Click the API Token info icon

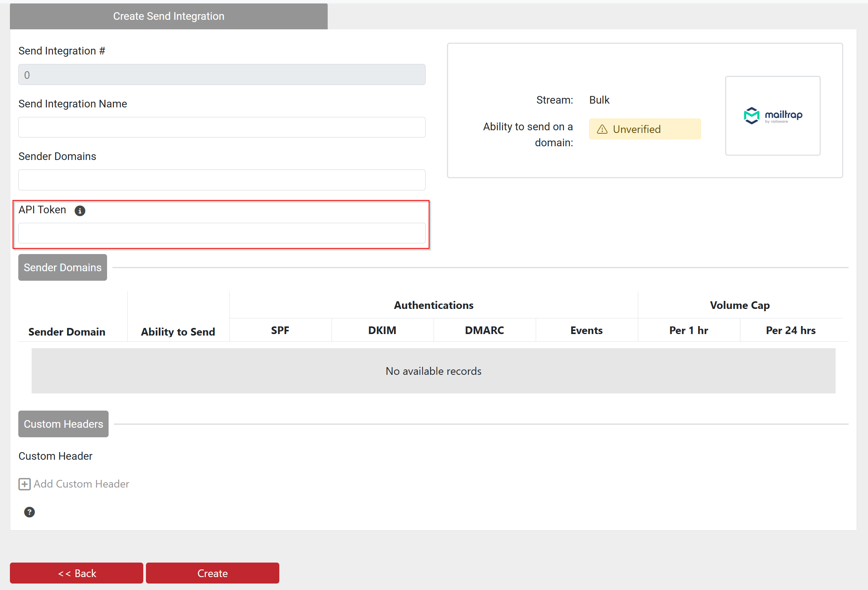[80, 211]
